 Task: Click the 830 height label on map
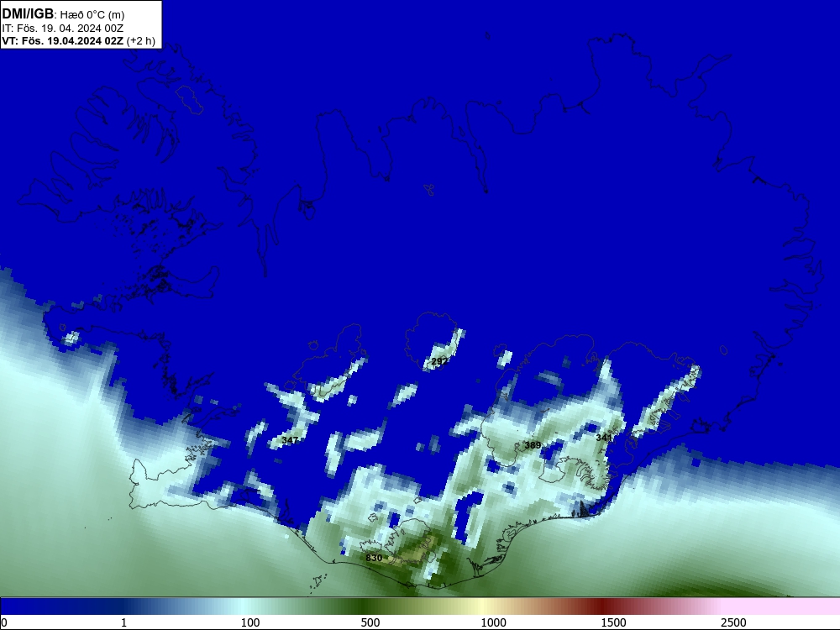click(374, 558)
